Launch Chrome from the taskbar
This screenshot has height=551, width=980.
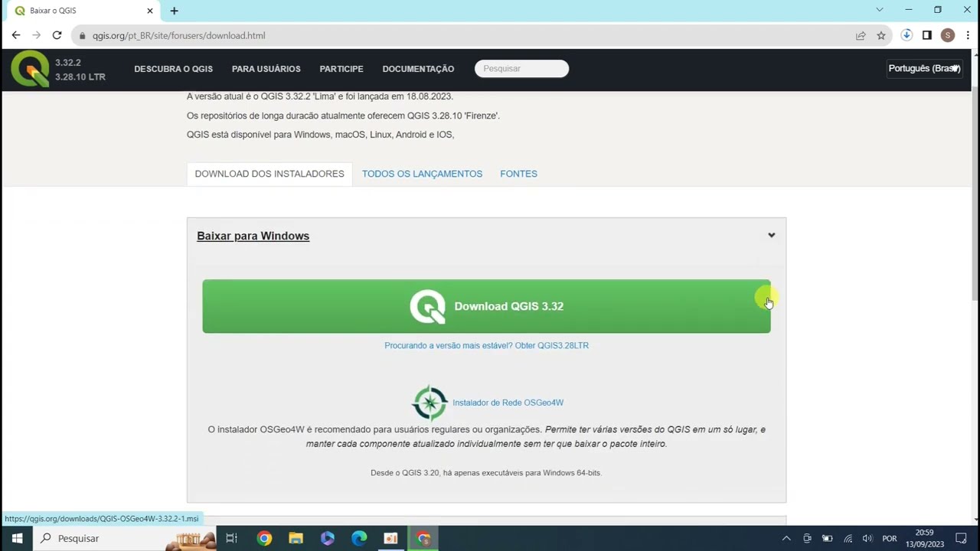pyautogui.click(x=264, y=538)
